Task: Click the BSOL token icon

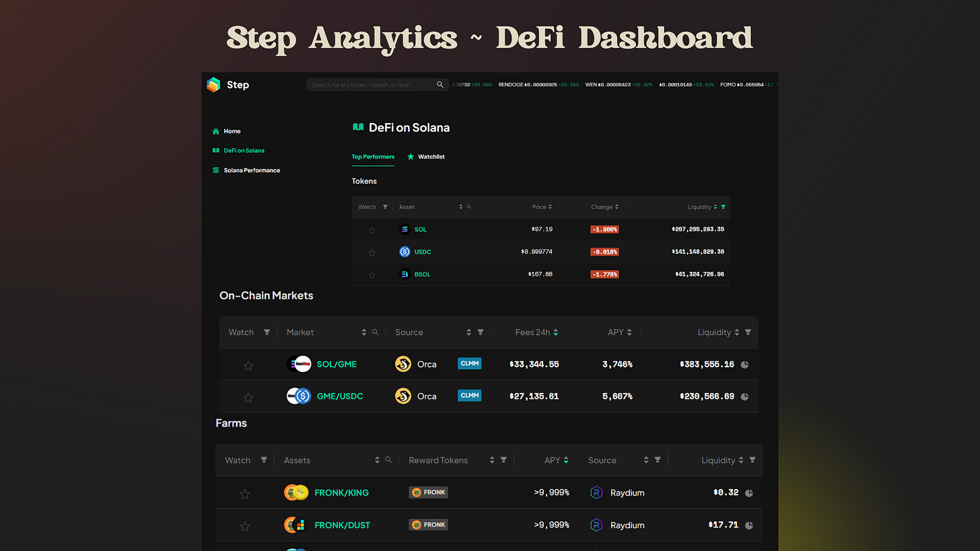Action: [405, 274]
